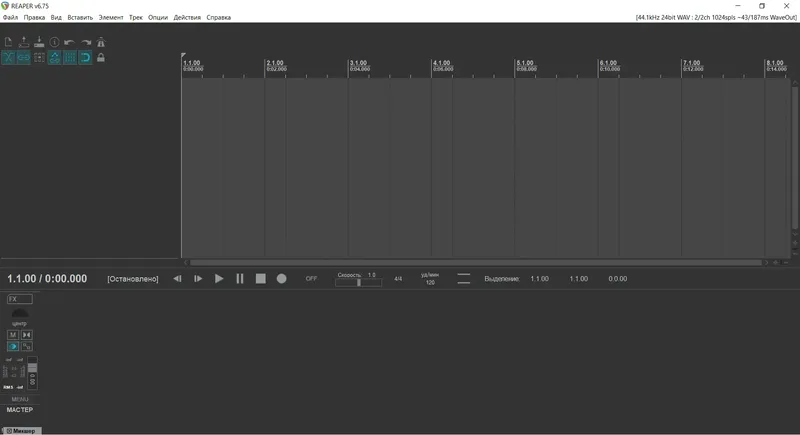
Task: Toggle the snap magnet button
Action: coord(86,58)
